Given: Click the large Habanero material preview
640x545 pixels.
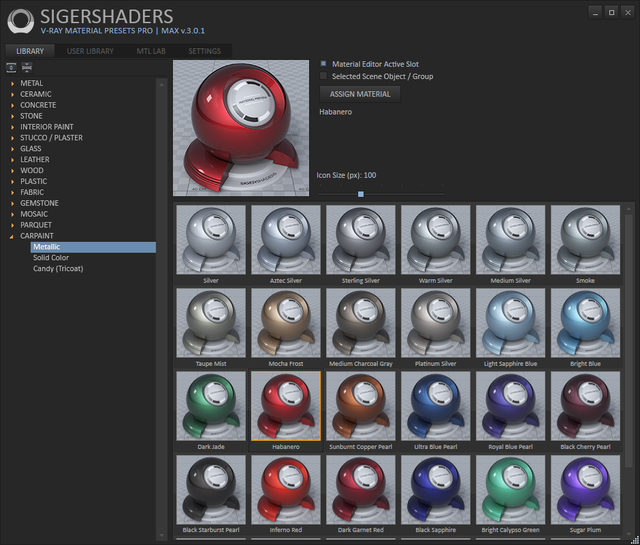Looking at the screenshot, I should click(x=241, y=128).
